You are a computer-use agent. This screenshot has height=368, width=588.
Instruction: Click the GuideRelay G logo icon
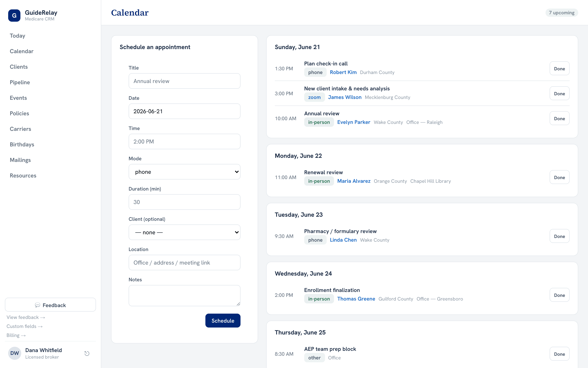point(14,16)
